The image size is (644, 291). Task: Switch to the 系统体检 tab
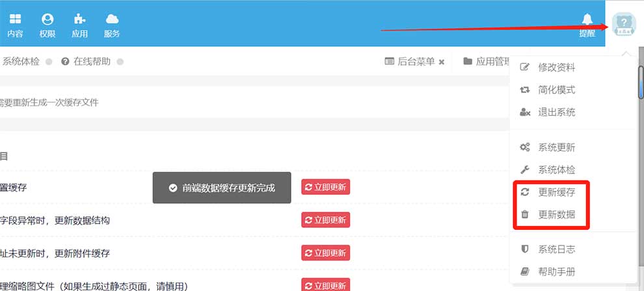click(21, 62)
